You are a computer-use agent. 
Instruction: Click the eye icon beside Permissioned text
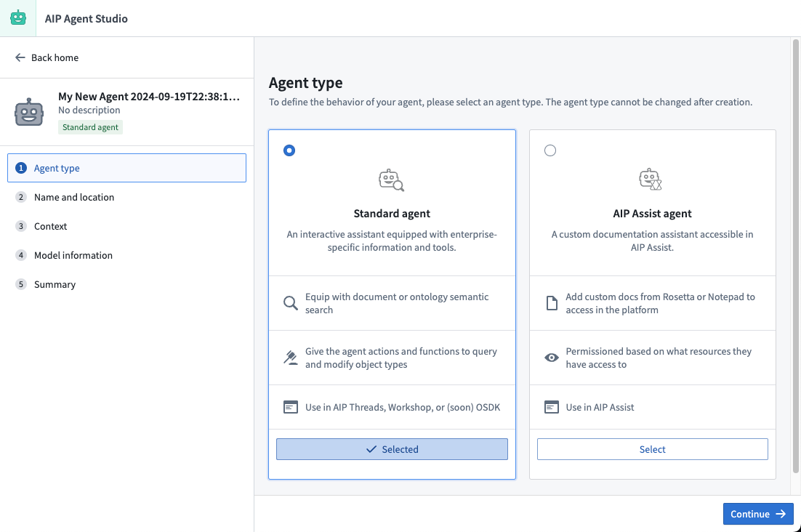click(552, 358)
